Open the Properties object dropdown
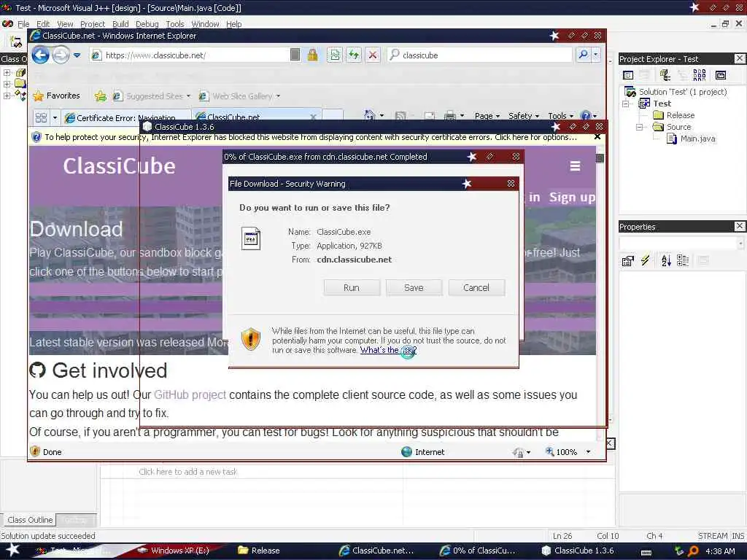Image resolution: width=747 pixels, height=560 pixels. click(740, 244)
